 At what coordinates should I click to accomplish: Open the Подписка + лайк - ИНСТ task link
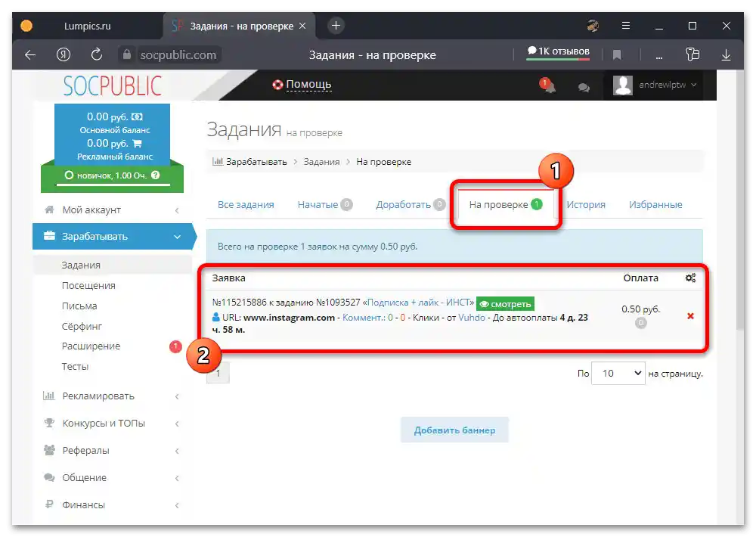point(417,303)
